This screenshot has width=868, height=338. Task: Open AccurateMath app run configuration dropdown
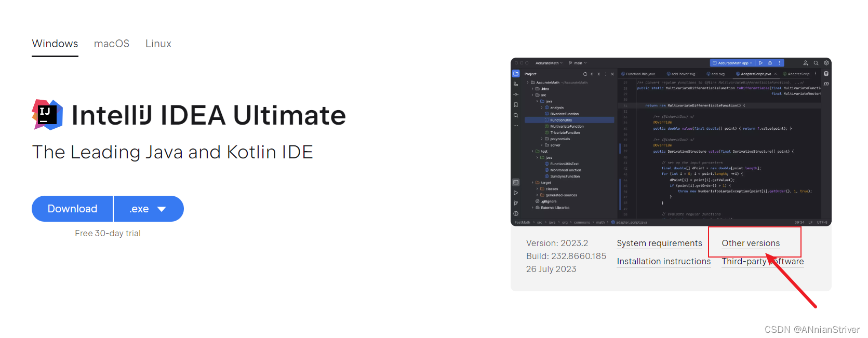tap(732, 63)
